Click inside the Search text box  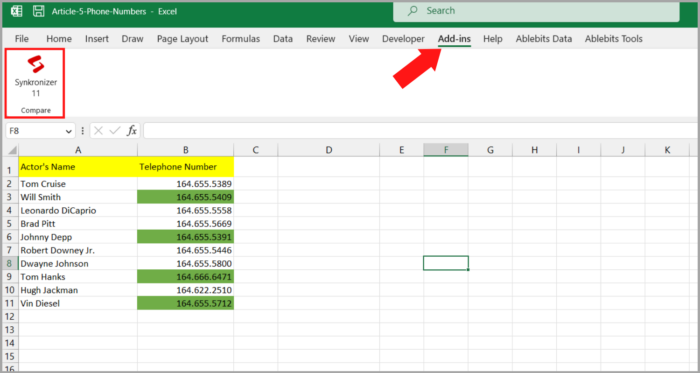[x=536, y=11]
